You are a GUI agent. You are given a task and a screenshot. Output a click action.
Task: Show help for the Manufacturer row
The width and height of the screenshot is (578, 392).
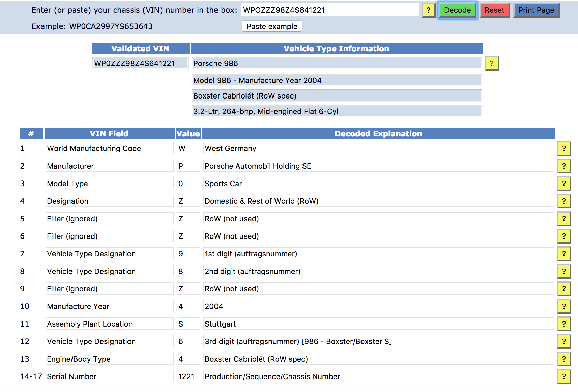point(563,166)
